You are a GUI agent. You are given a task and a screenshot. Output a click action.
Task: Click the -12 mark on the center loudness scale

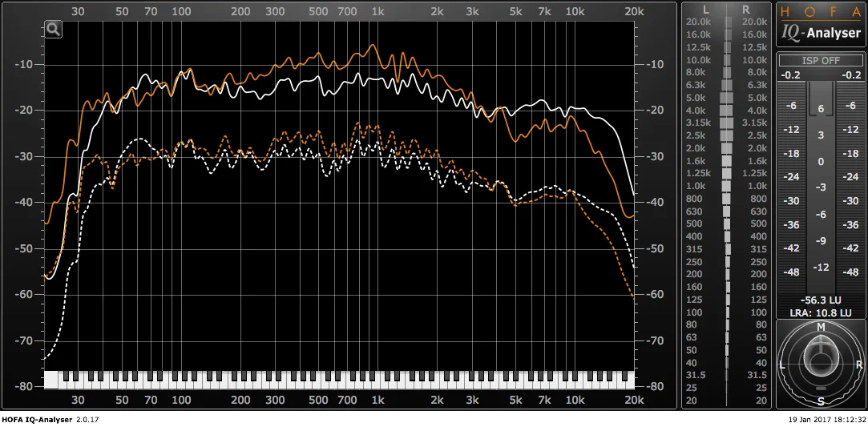point(821,267)
